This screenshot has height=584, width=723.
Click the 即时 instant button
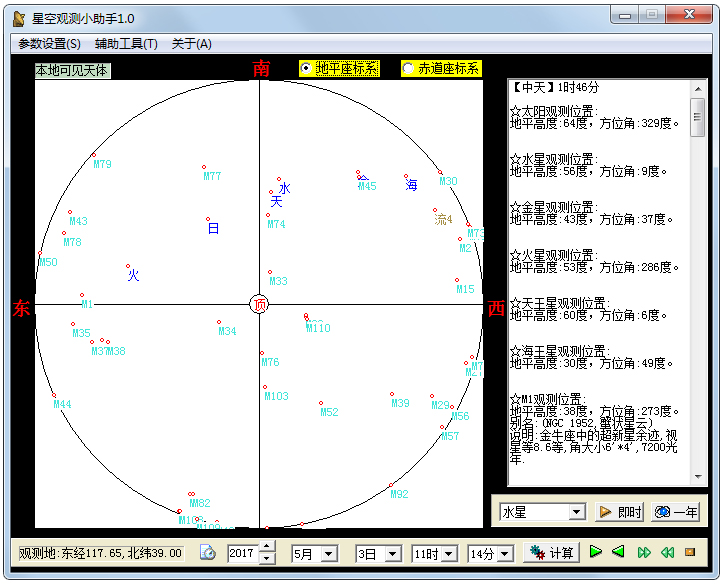[620, 512]
